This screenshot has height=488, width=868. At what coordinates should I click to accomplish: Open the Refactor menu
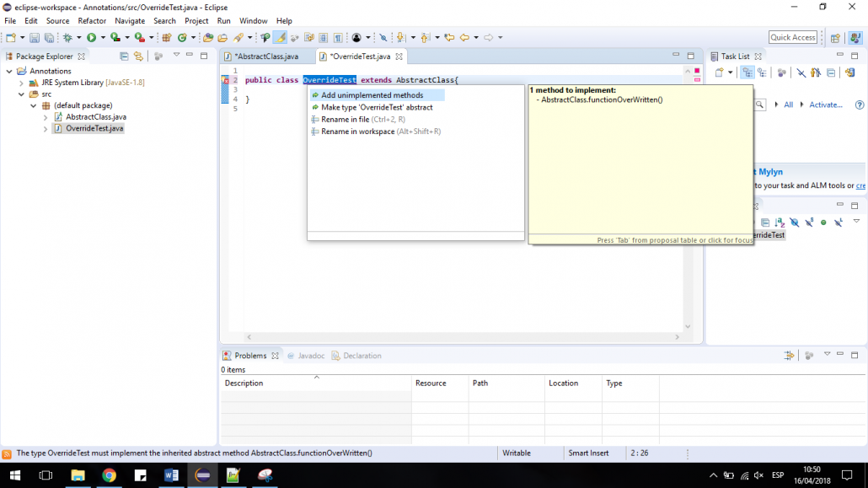tap(92, 20)
